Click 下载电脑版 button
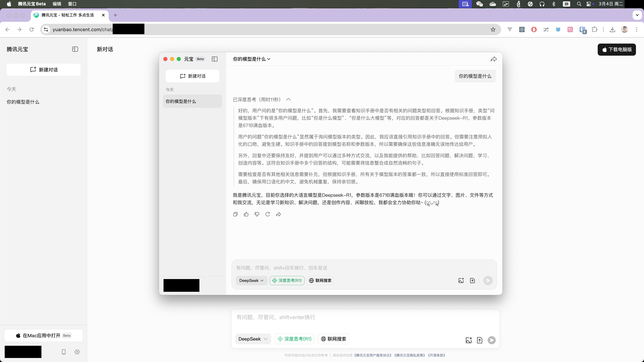Viewport: 644px width, 362px height. (617, 49)
